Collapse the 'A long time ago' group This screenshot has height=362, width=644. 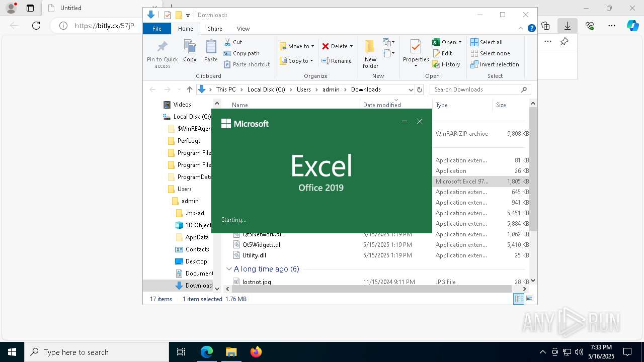229,269
